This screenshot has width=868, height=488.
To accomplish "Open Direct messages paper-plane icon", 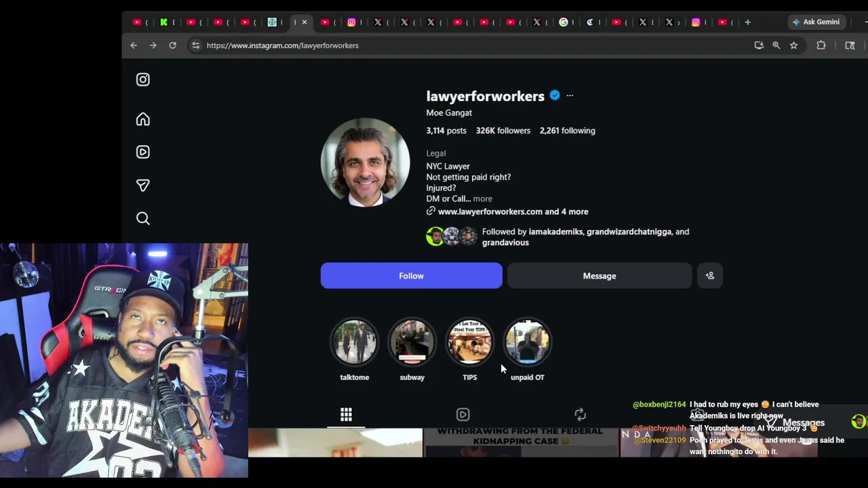I will coord(143,185).
